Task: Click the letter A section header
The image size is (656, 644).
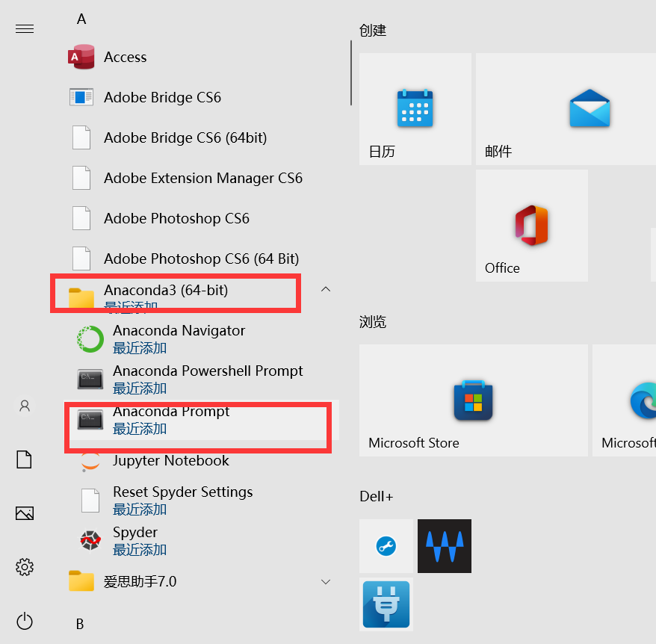Action: (x=81, y=19)
